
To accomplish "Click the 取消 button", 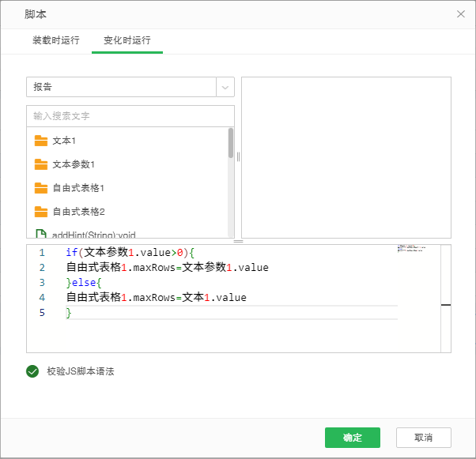I will pyautogui.click(x=424, y=438).
